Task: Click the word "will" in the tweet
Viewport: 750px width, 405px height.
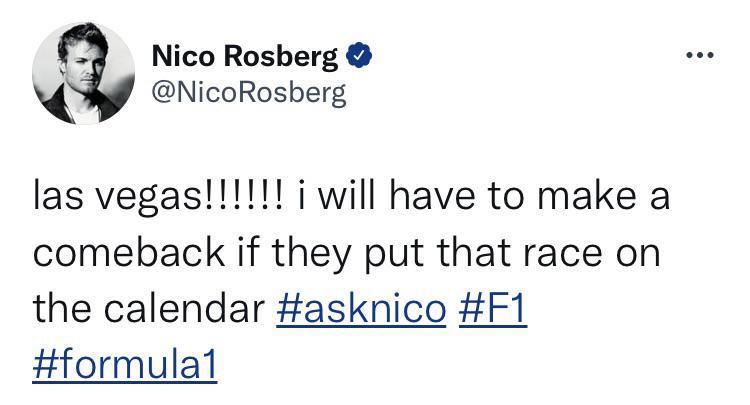Action: coord(346,197)
